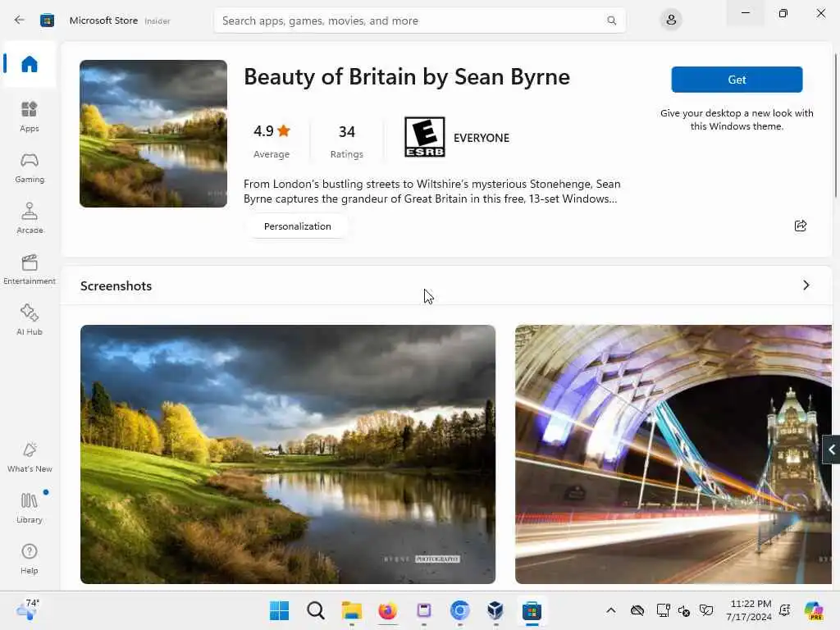
Task: Share this theme using share icon
Action: click(801, 226)
